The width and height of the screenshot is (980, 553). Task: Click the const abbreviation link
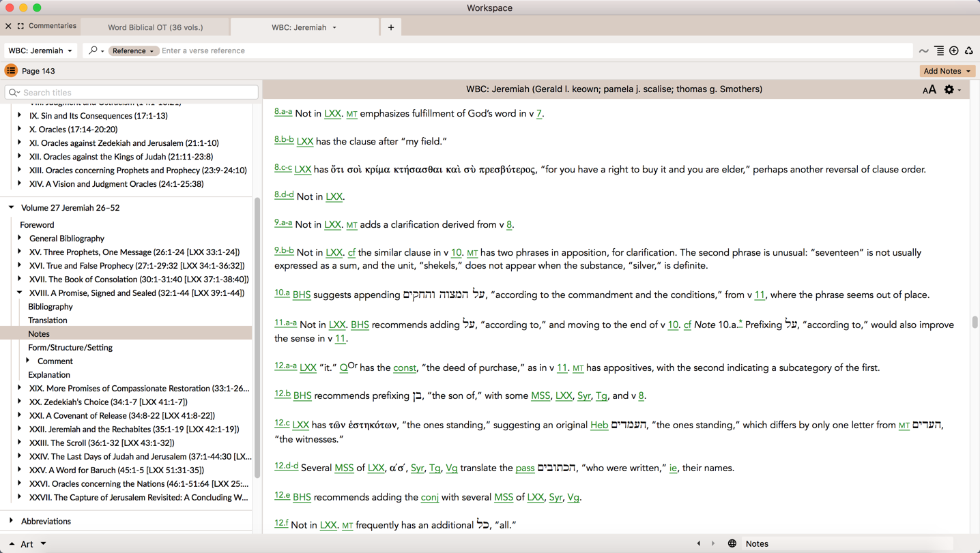click(405, 368)
